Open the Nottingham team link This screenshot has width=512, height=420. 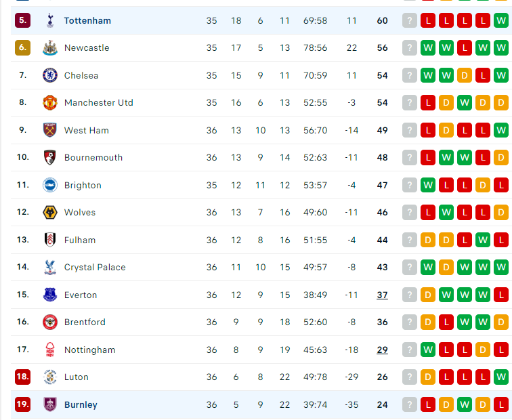90,350
